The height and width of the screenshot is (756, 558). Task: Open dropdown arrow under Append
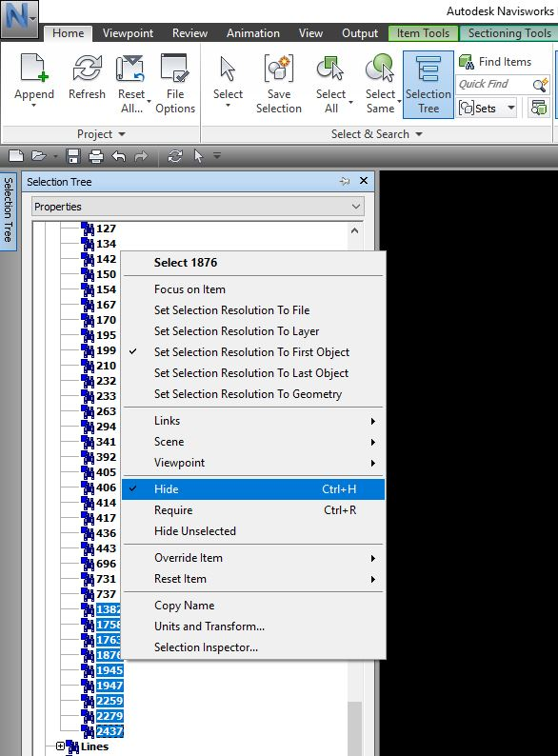[x=33, y=105]
